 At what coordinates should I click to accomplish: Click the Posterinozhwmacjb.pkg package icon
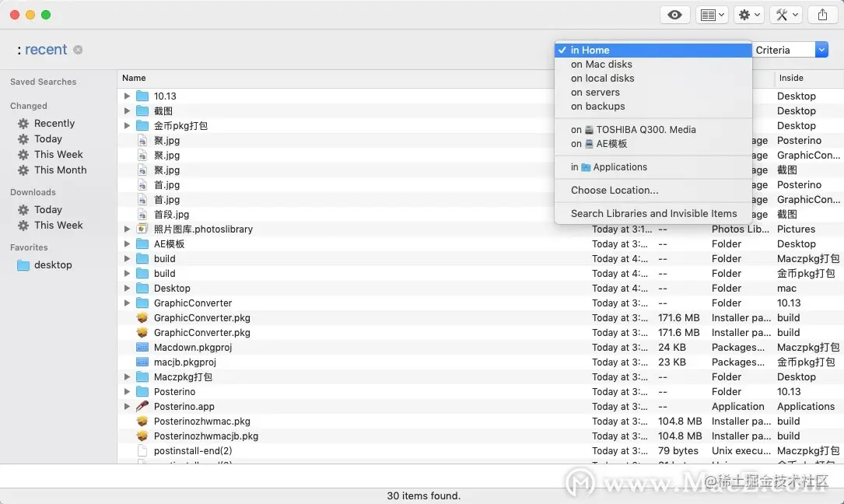142,436
